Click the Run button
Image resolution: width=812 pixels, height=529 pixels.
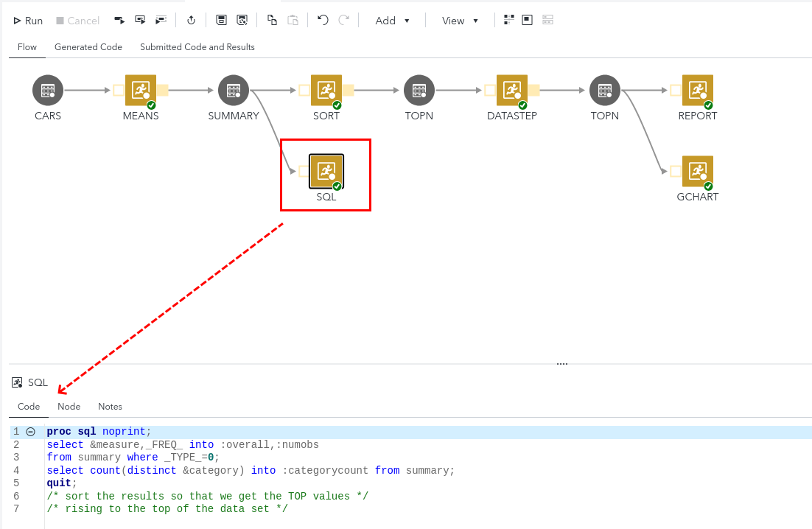pos(28,21)
